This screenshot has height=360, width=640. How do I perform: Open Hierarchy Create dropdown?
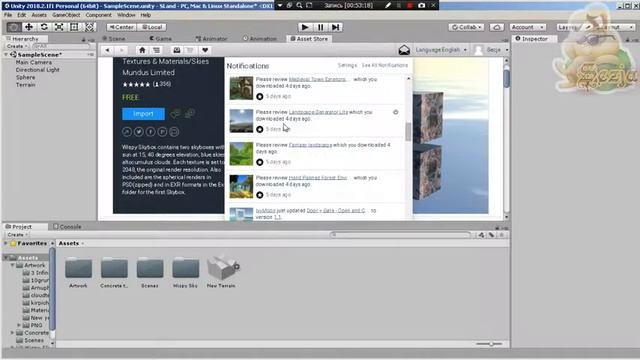[x=17, y=46]
